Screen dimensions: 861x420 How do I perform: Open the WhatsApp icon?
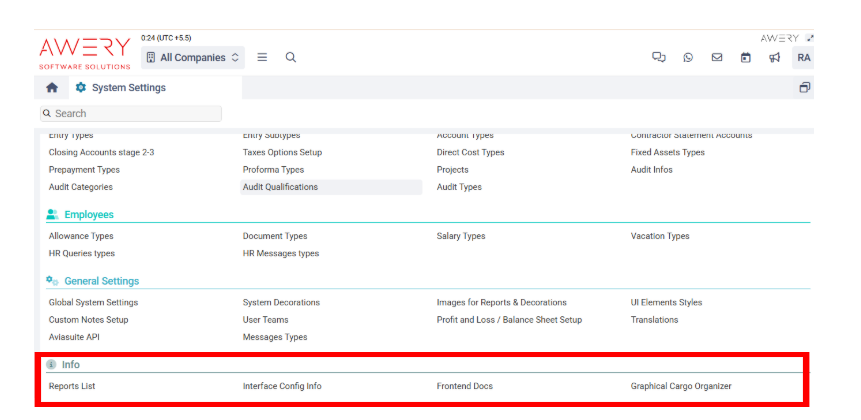click(x=688, y=58)
